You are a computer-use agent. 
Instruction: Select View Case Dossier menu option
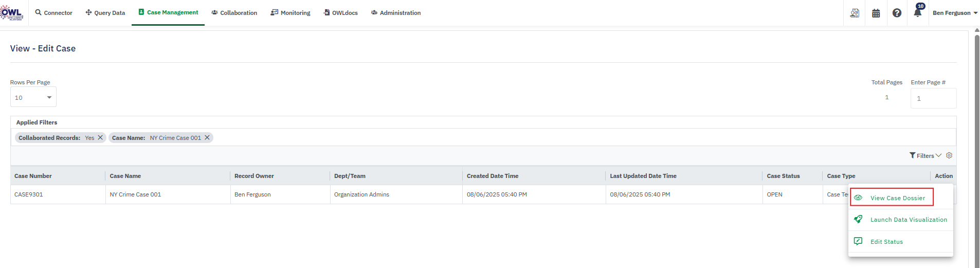pyautogui.click(x=897, y=198)
